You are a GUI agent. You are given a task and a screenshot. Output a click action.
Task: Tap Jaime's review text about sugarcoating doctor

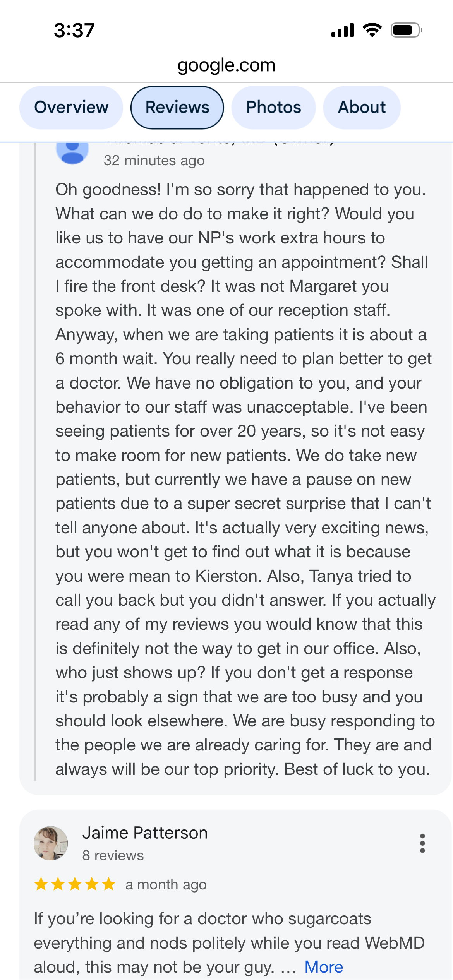pyautogui.click(x=229, y=943)
